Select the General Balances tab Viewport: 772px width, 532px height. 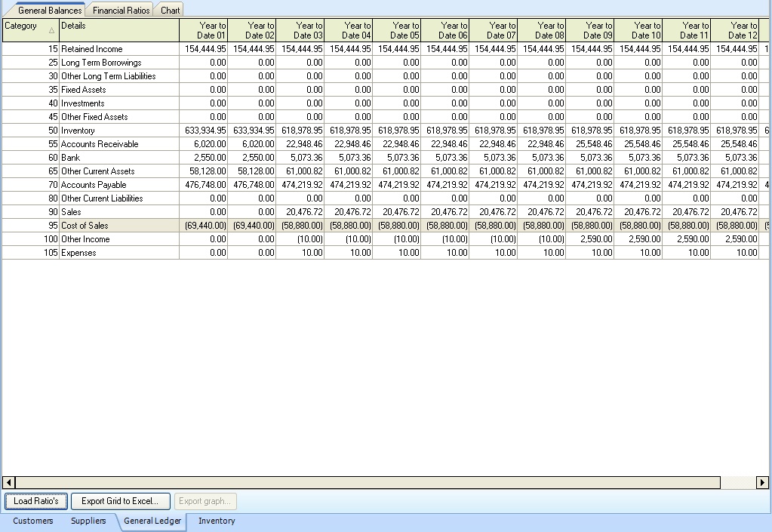click(49, 11)
